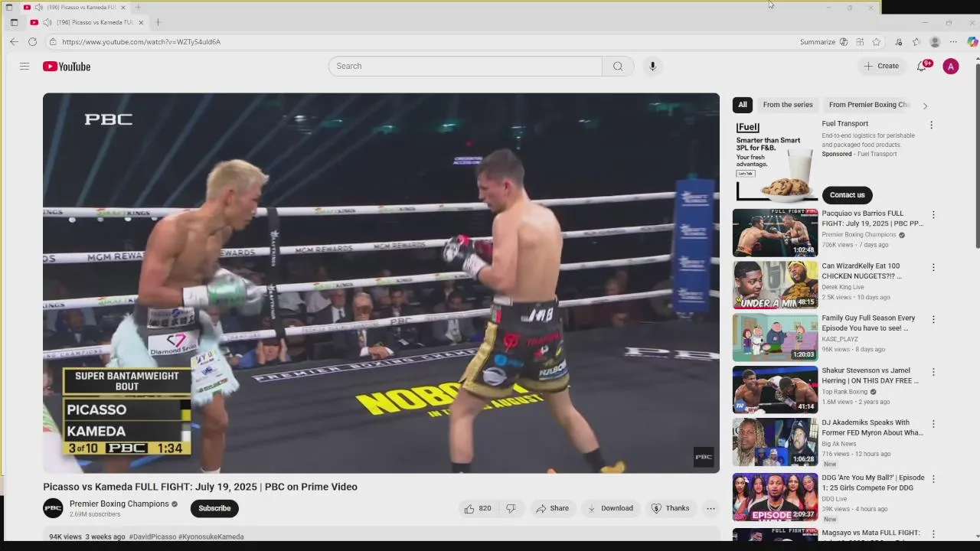View site info lock icon
Screen dimensions: 980x551
point(53,42)
